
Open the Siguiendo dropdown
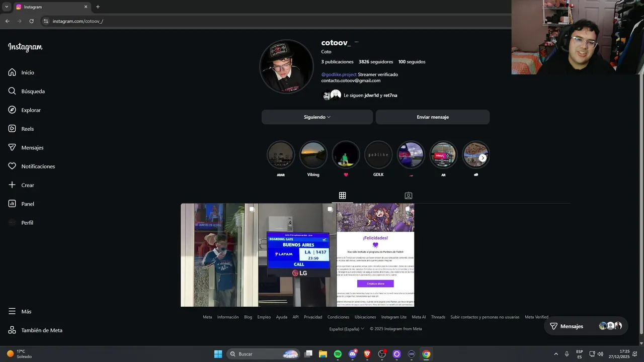(317, 117)
